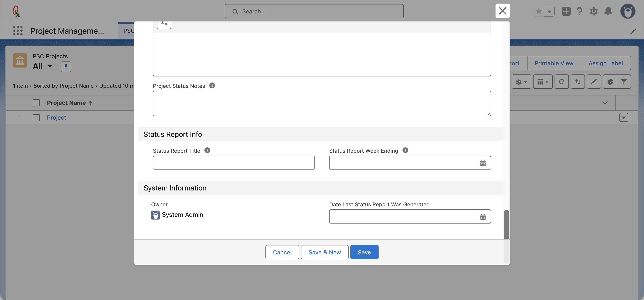
Task: Open global actions plus icon
Action: pos(566,11)
